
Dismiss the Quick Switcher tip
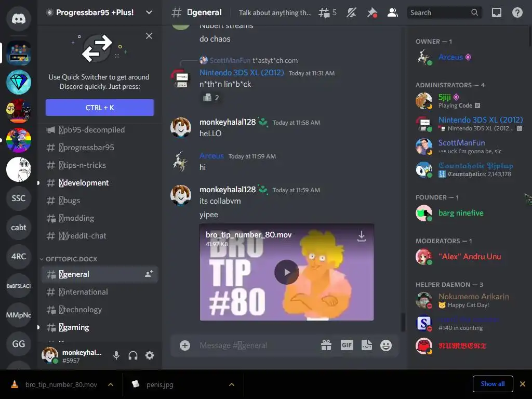coord(149,36)
